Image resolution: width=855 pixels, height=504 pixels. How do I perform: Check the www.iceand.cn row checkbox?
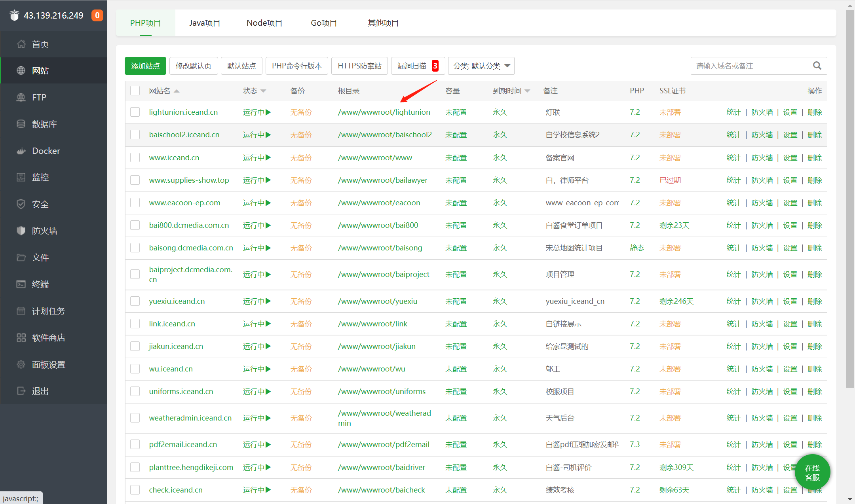pyautogui.click(x=135, y=157)
